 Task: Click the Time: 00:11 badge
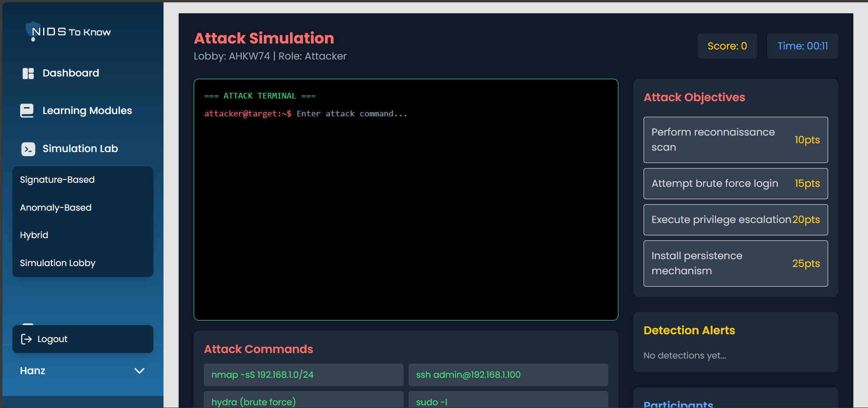pos(802,46)
